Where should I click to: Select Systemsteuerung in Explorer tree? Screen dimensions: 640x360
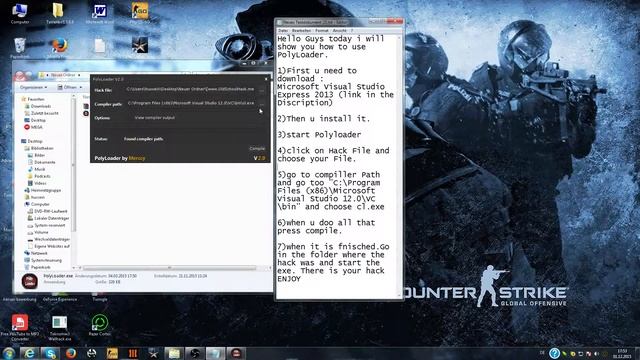pos(43,260)
